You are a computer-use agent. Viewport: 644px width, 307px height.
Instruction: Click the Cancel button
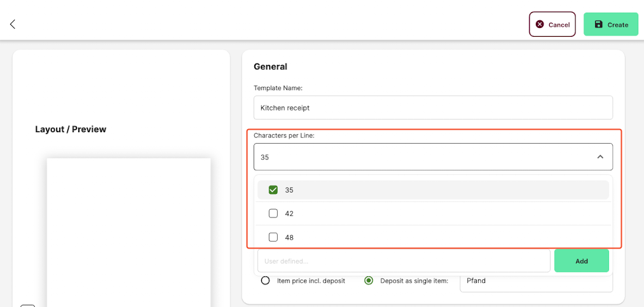click(552, 24)
